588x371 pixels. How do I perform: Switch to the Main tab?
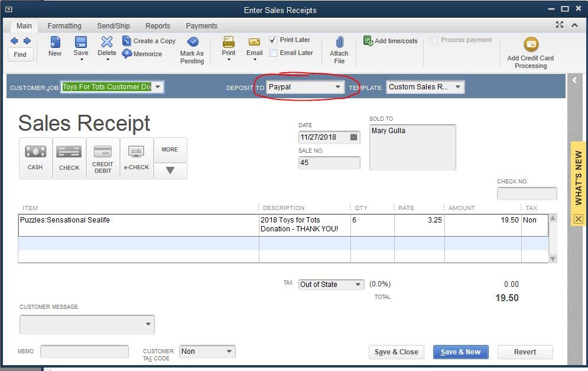point(24,25)
